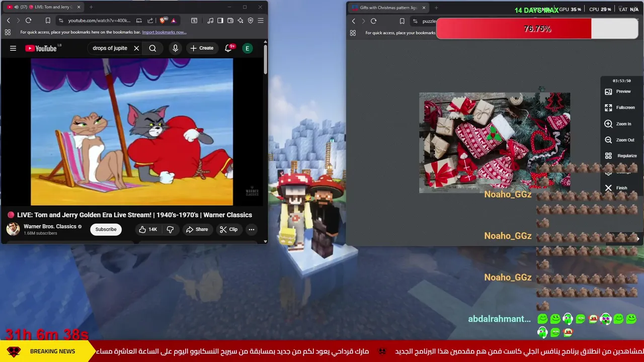Regularize the puzzle pieces
Viewport: 644px width, 362px height.
point(620,156)
